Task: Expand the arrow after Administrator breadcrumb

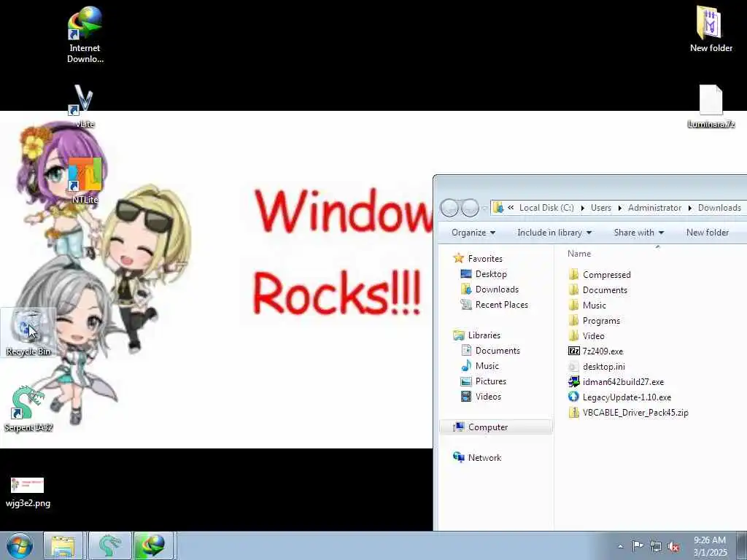Action: click(690, 208)
